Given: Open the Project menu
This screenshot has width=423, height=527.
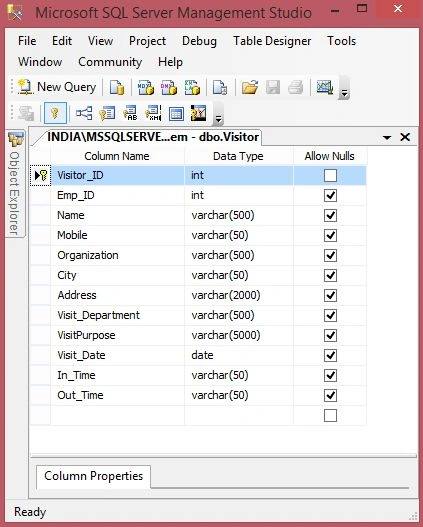Looking at the screenshot, I should click(147, 41).
